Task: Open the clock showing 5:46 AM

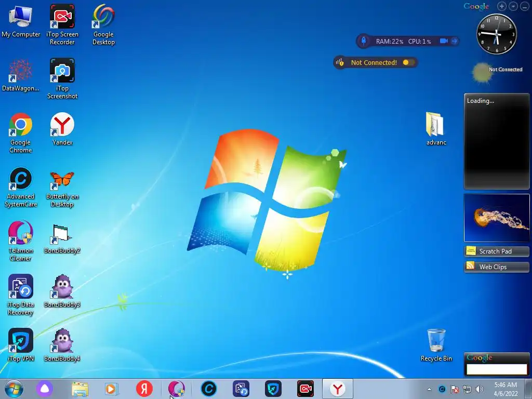Action: point(506,389)
